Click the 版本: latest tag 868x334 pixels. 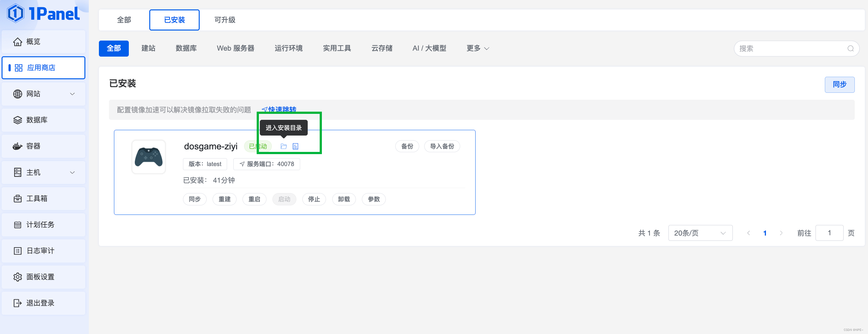(205, 164)
